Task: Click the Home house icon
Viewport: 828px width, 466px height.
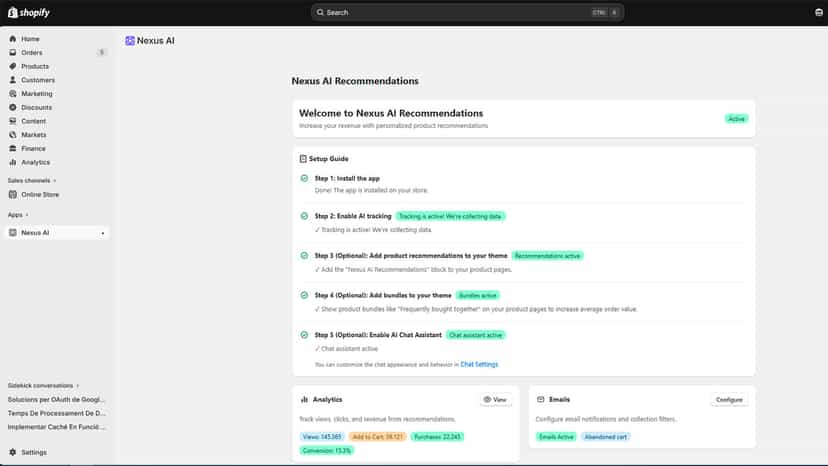Action: point(13,39)
